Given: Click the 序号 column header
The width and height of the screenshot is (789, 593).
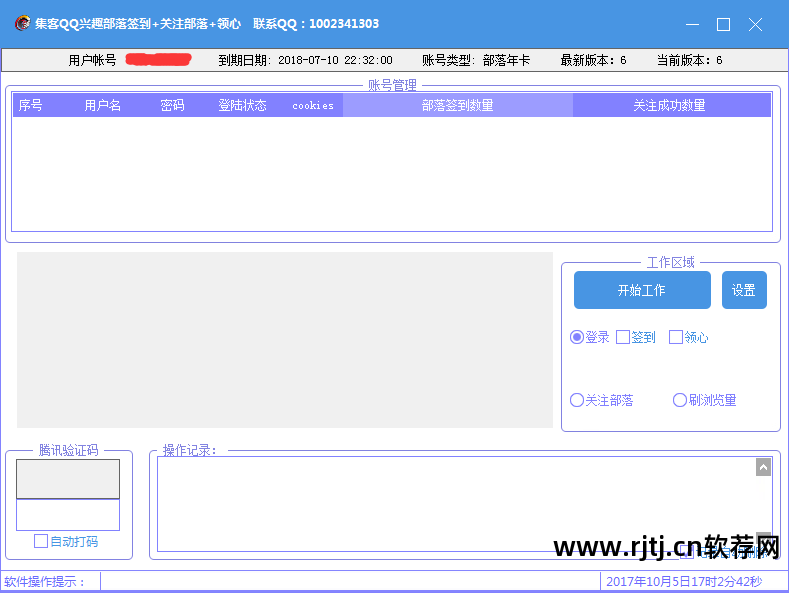Looking at the screenshot, I should 31,105.
